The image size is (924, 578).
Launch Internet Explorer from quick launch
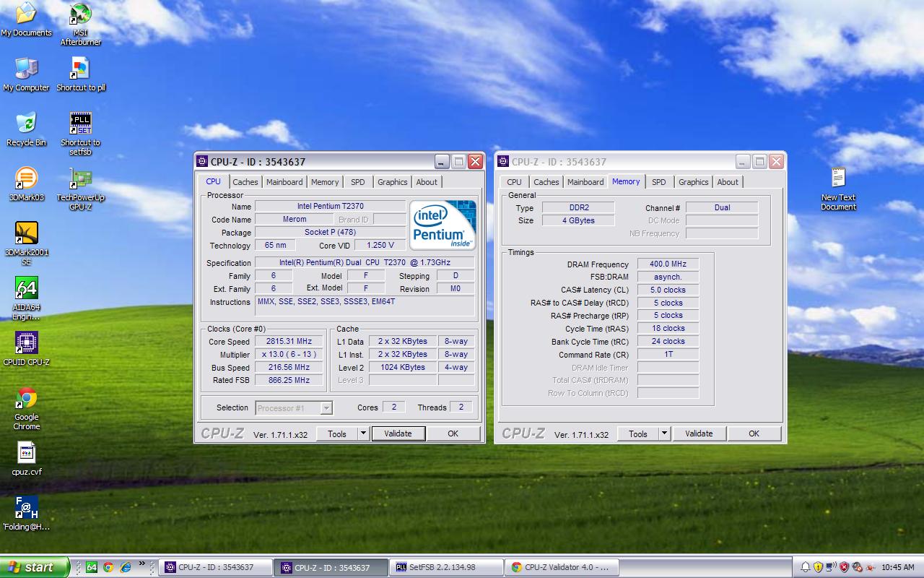125,567
